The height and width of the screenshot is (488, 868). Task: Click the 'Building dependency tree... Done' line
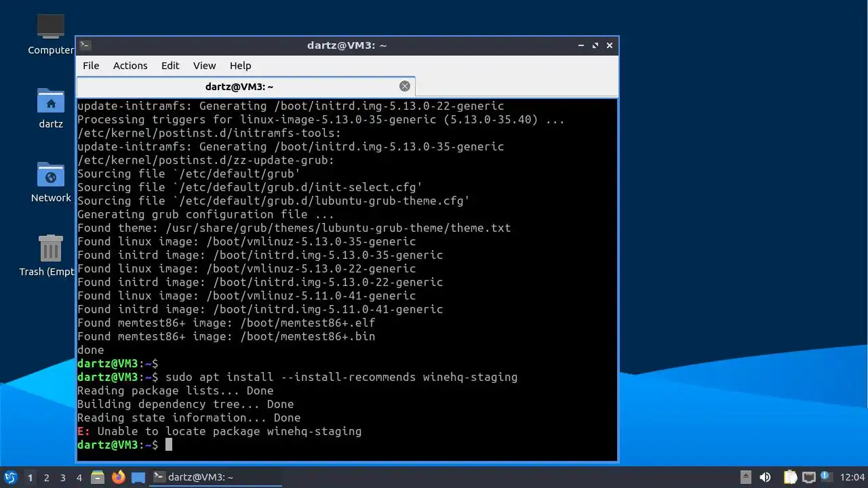point(185,404)
